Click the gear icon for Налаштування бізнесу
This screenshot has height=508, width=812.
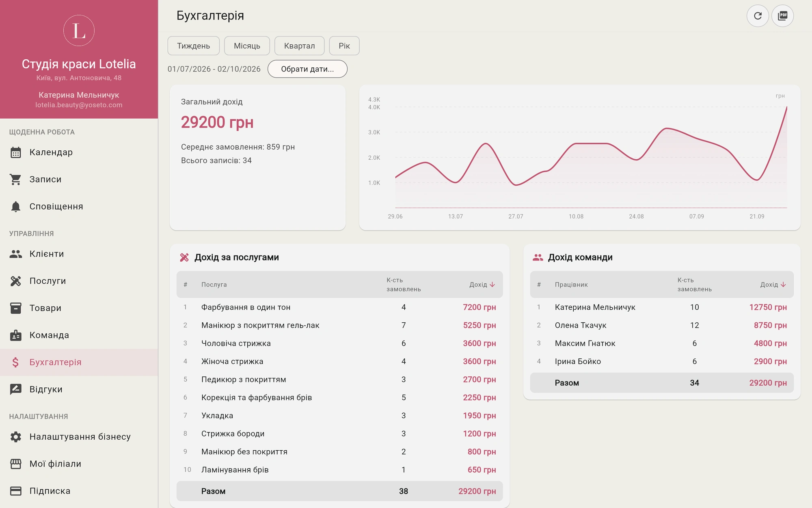tap(16, 437)
